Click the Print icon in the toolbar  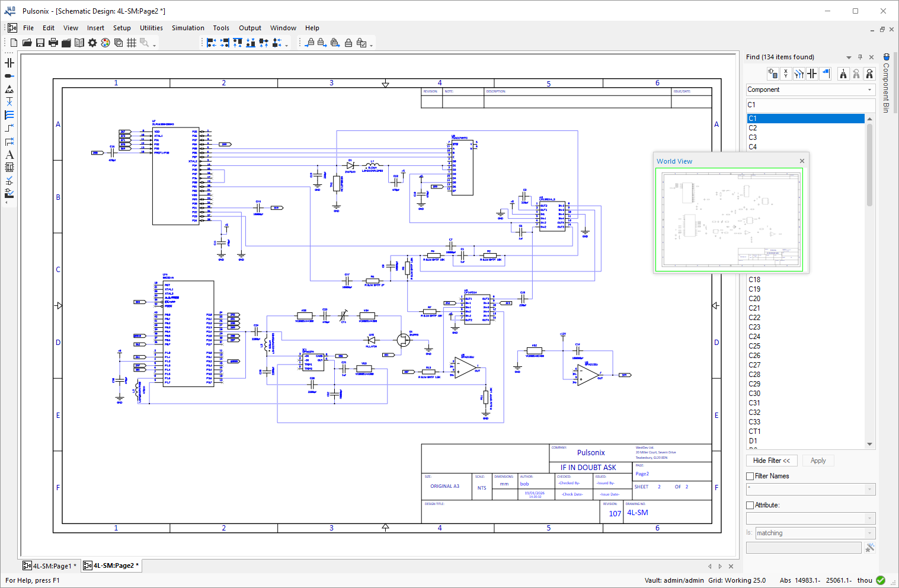(53, 43)
